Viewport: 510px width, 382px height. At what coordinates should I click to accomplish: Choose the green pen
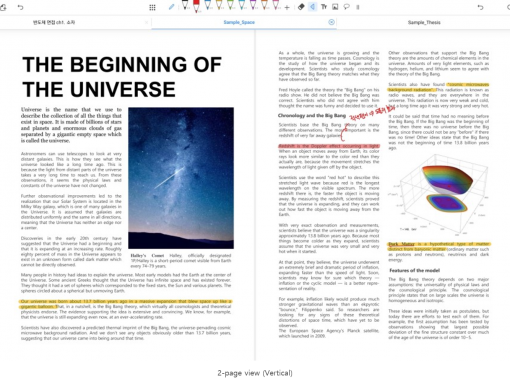230,5
